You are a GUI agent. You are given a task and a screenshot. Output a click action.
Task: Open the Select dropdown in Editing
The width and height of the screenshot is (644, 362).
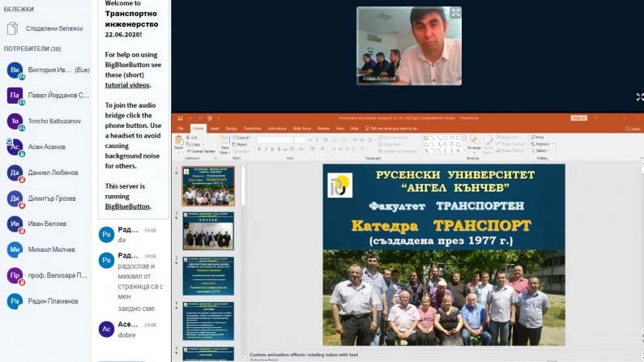(x=540, y=151)
